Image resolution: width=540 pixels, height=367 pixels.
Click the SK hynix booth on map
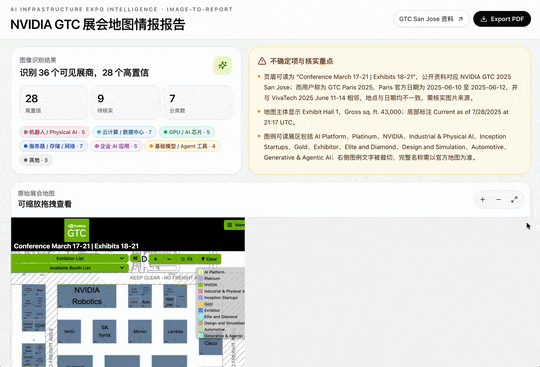[x=104, y=331]
